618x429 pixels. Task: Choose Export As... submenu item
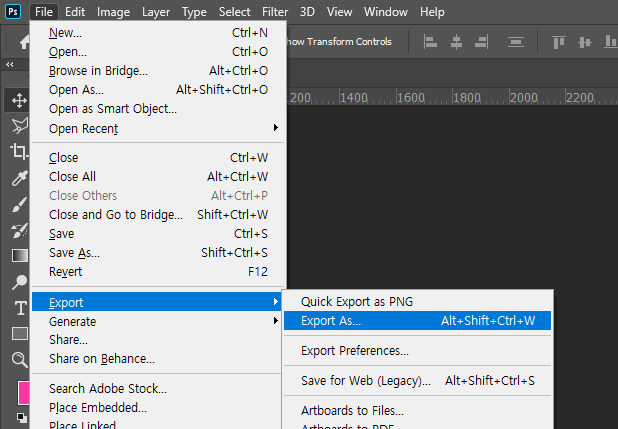click(x=417, y=321)
